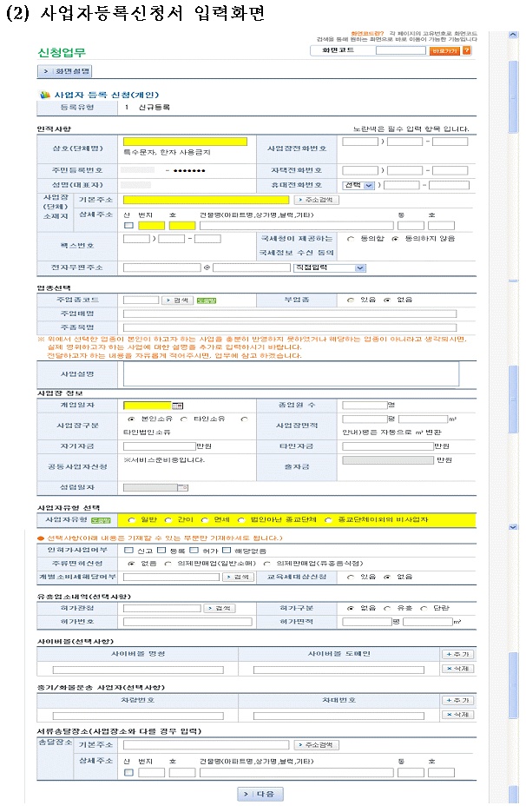526x812 pixels.
Task: Click 바로가기 button next to 화면코드
Action: 444,51
